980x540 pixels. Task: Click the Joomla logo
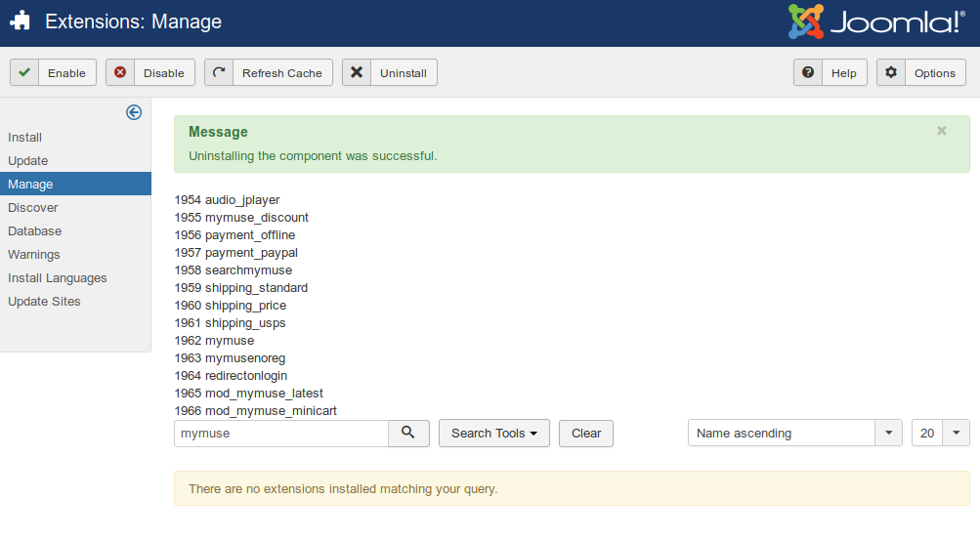876,21
